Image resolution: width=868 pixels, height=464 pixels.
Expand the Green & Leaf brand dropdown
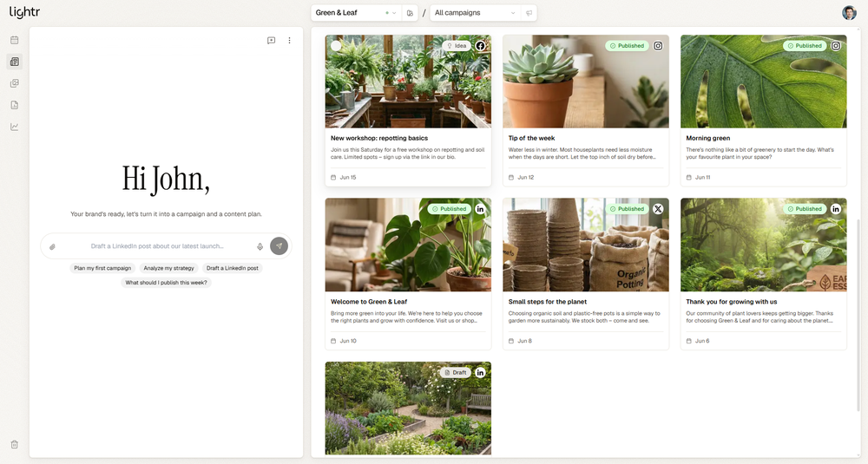click(x=355, y=13)
